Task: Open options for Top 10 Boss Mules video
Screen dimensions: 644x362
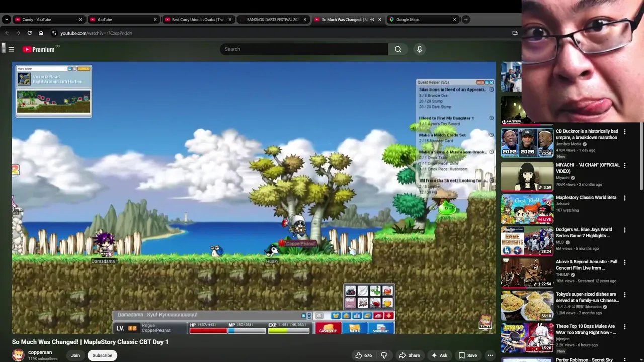Action: 625,327
